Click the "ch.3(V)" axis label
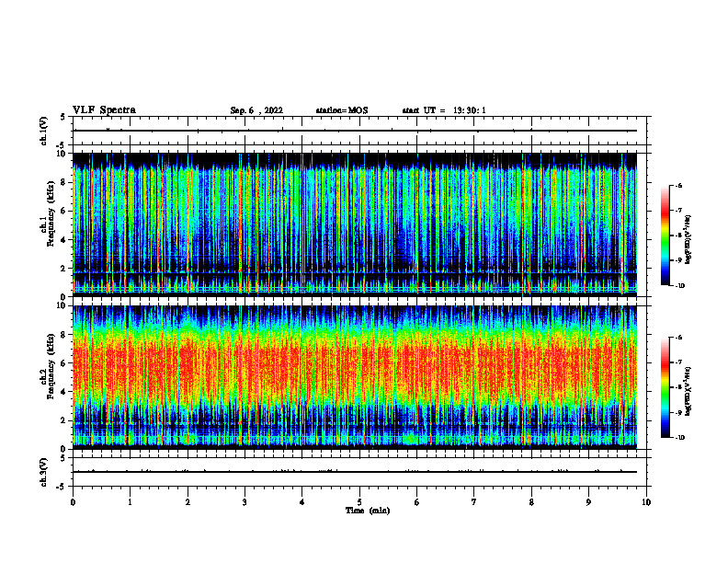Viewport: 728px width, 563px height. tap(44, 473)
